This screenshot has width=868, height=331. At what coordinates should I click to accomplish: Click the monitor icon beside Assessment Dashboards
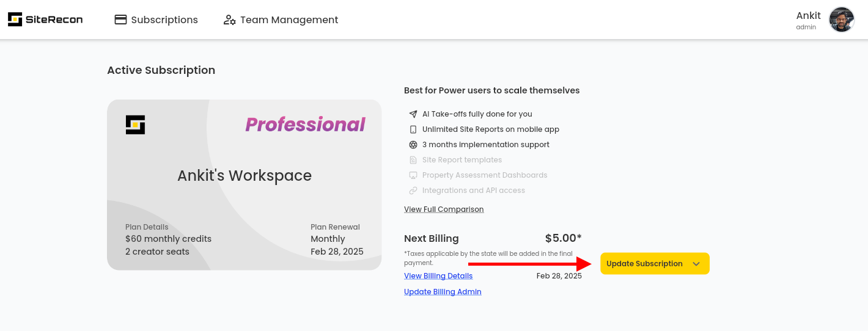click(x=413, y=175)
